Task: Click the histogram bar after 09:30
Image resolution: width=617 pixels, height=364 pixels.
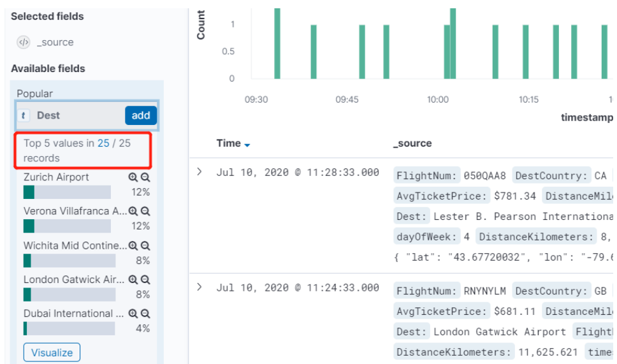Action: click(x=277, y=43)
